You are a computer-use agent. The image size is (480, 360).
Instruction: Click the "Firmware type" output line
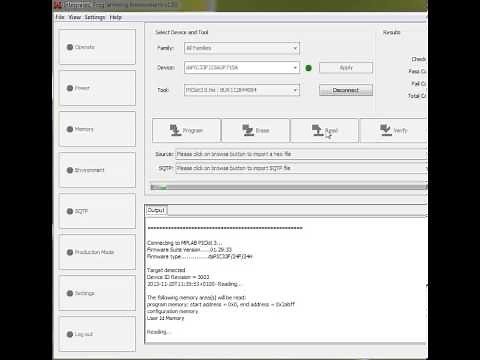[200, 257]
